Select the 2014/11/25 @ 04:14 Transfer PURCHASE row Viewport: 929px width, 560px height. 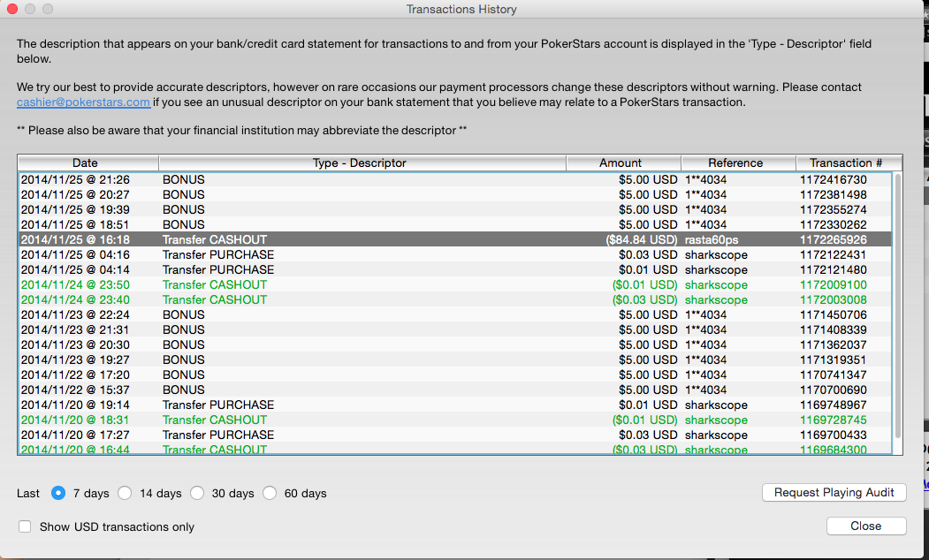click(x=455, y=269)
